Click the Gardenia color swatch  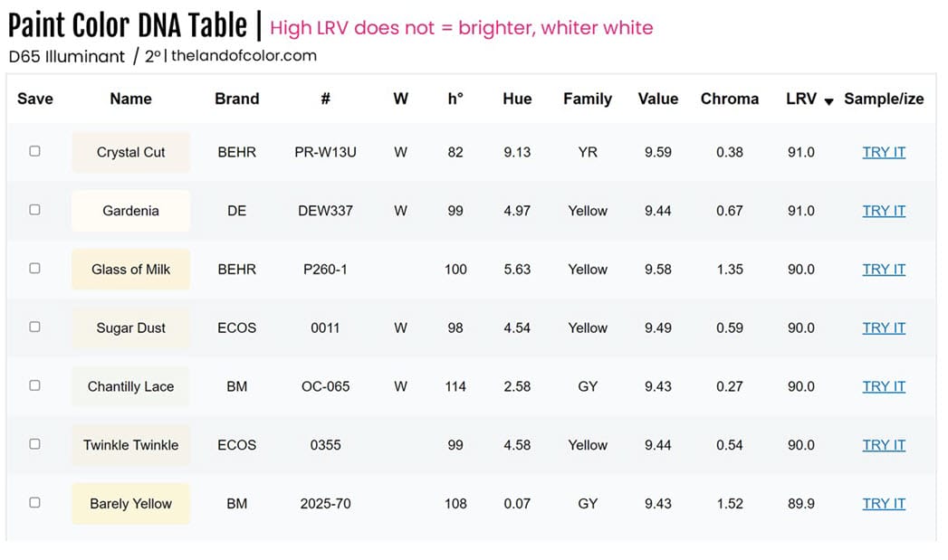[x=130, y=210]
